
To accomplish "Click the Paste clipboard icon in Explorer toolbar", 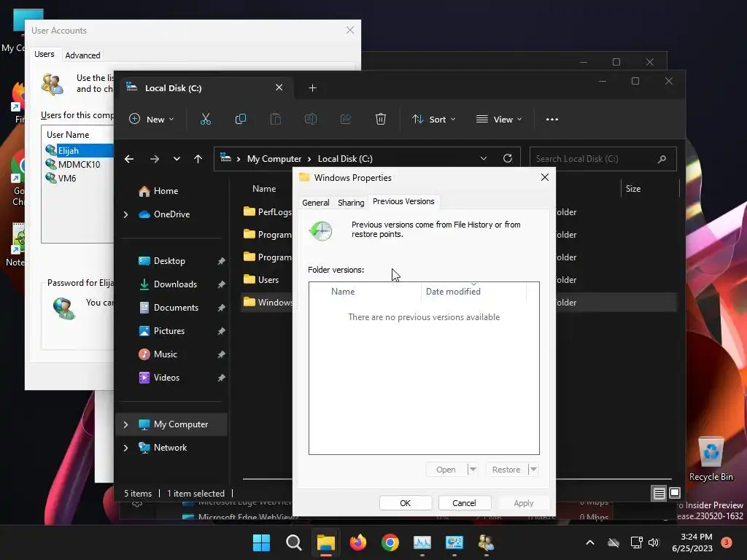I will (x=275, y=119).
